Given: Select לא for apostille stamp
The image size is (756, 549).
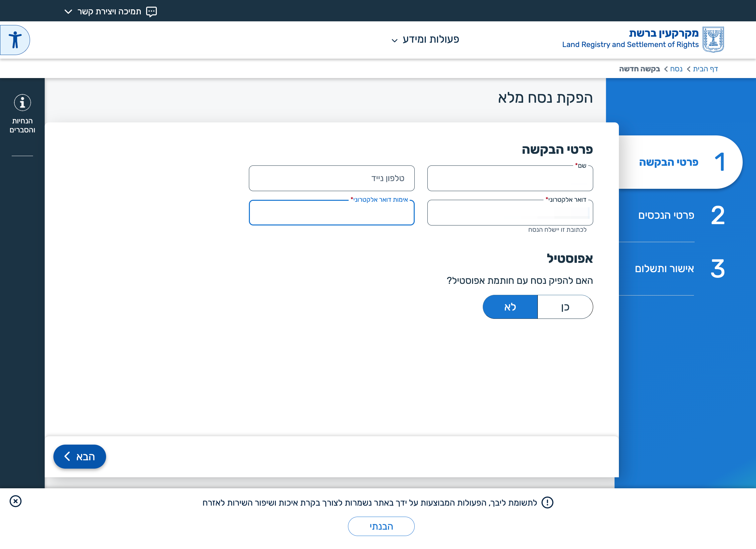Looking at the screenshot, I should (510, 307).
